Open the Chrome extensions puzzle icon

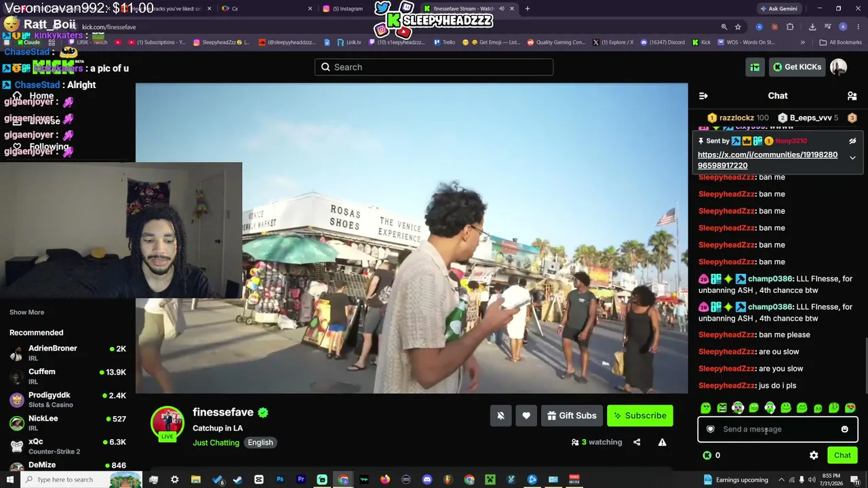tap(790, 27)
